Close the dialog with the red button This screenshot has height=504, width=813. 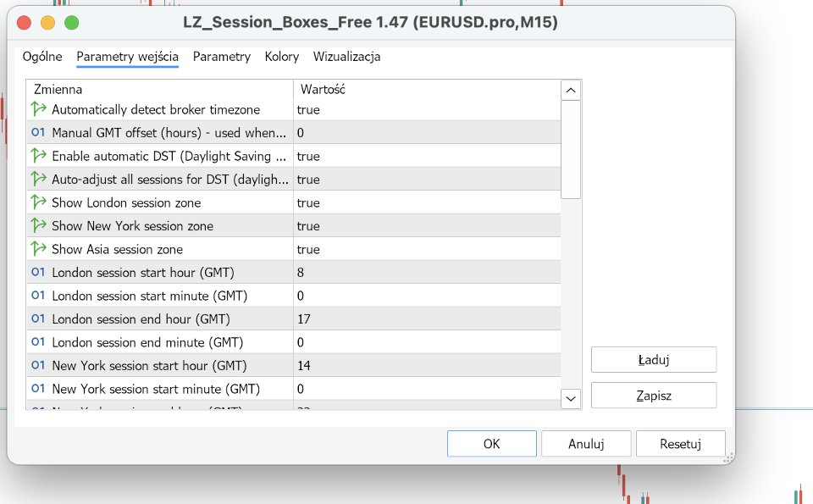tap(24, 22)
